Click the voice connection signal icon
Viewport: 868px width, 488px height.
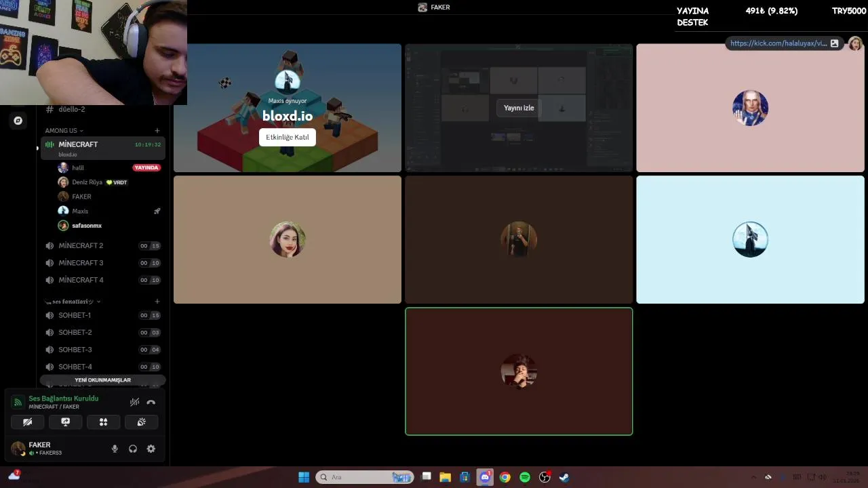point(18,402)
